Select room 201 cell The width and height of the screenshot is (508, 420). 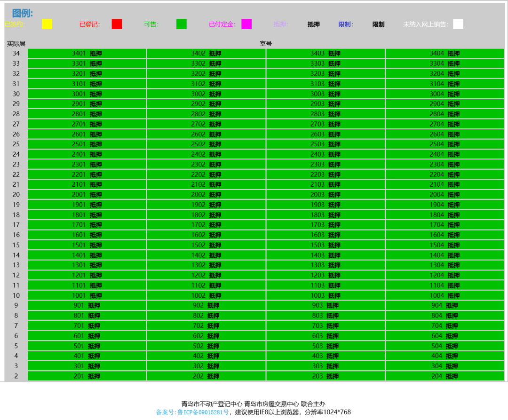coord(87,376)
